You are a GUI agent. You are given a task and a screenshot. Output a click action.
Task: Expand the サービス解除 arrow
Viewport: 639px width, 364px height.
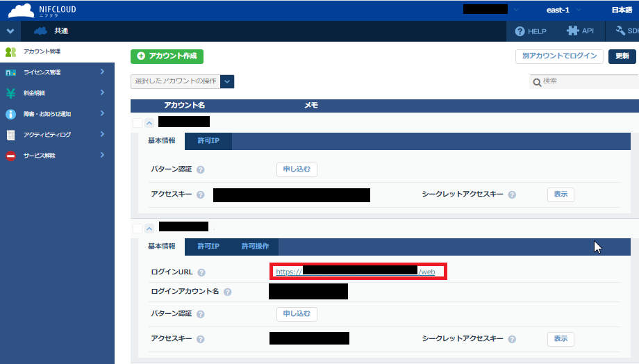click(x=102, y=155)
